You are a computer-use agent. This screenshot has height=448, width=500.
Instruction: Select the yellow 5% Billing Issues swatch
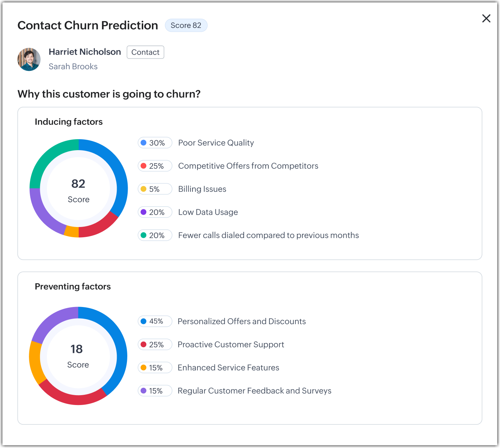pos(144,189)
